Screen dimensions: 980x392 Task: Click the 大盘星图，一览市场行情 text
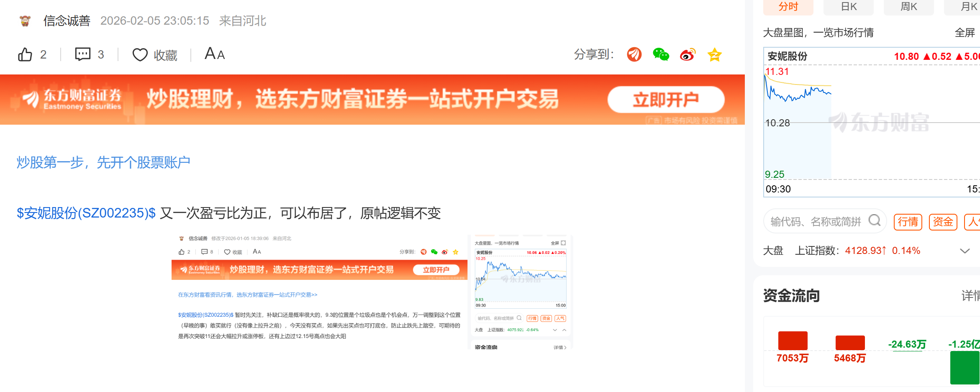coord(818,33)
